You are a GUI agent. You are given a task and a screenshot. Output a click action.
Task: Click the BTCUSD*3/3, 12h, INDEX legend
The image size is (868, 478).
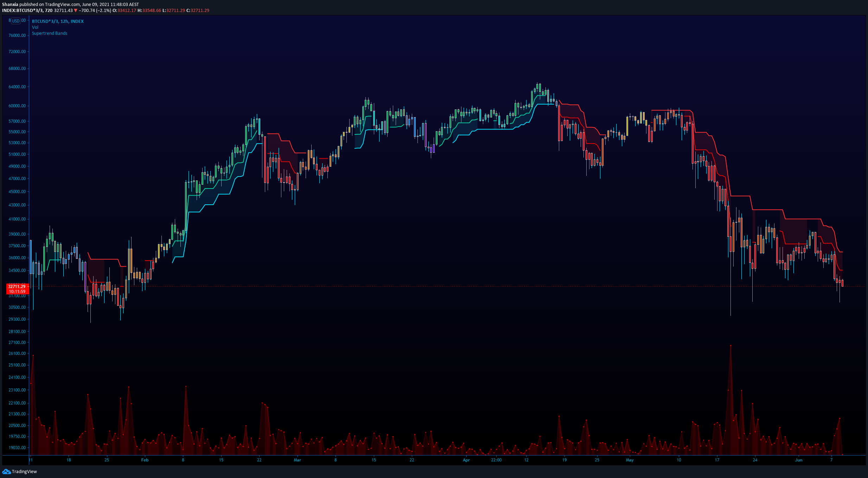coord(58,21)
